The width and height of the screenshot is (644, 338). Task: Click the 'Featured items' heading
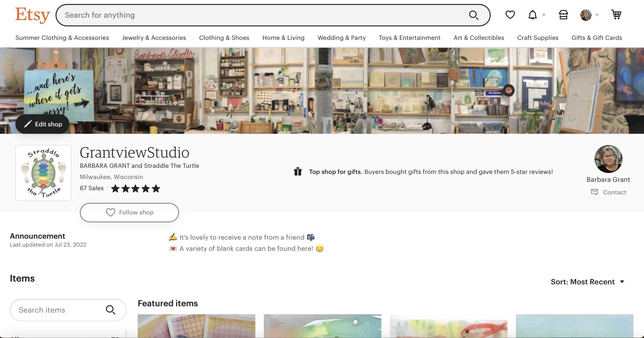pyautogui.click(x=168, y=303)
